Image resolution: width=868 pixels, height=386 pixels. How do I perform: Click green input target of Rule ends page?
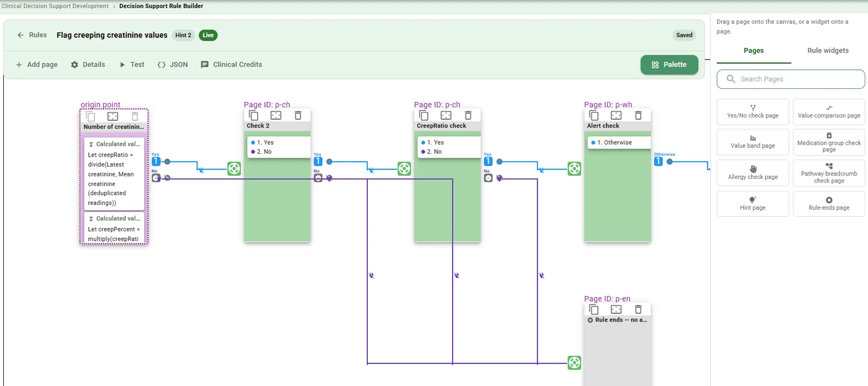click(x=575, y=363)
